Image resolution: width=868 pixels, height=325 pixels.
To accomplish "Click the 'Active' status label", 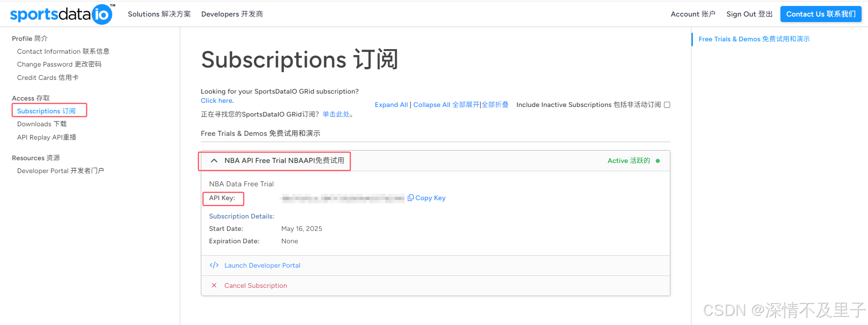I will point(629,161).
